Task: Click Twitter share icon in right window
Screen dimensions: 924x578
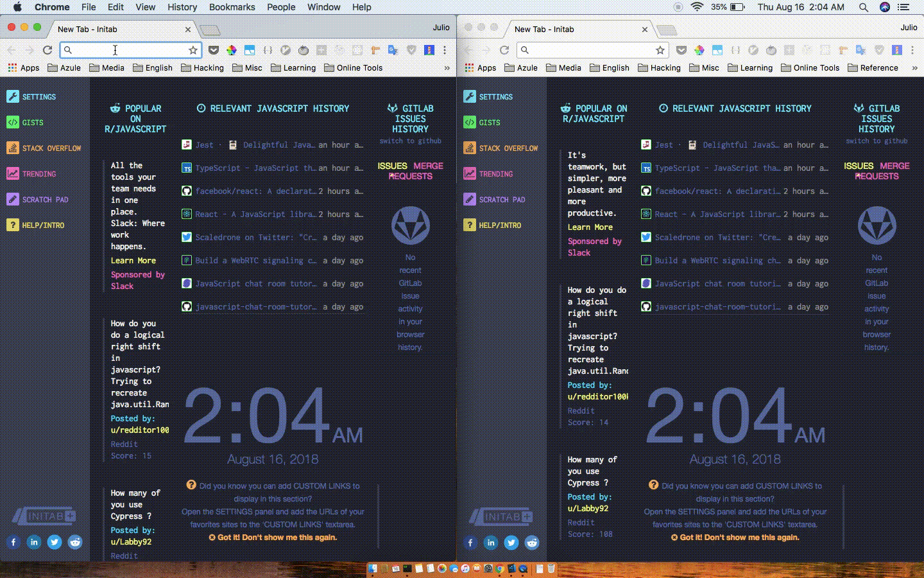Action: point(511,543)
